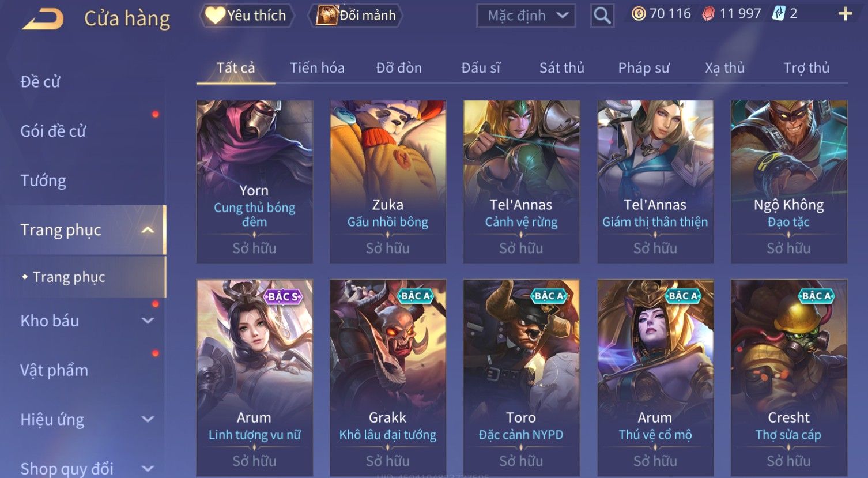Open Arum Linh tượng vu nữ skin card
Viewport: 868px width, 478px height.
[x=255, y=378]
